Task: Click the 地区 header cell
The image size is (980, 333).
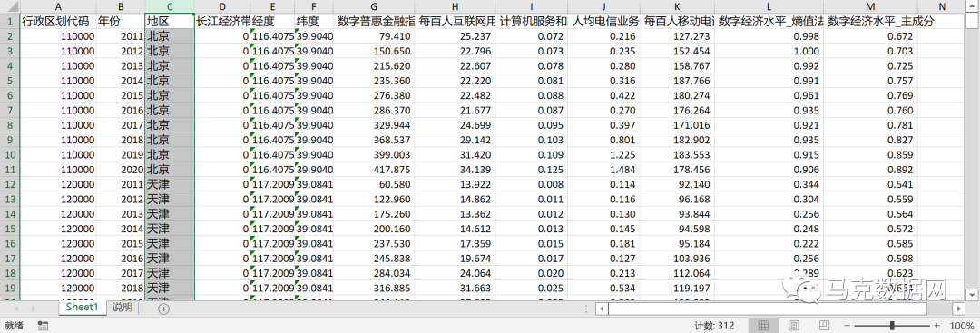Action: coord(170,21)
